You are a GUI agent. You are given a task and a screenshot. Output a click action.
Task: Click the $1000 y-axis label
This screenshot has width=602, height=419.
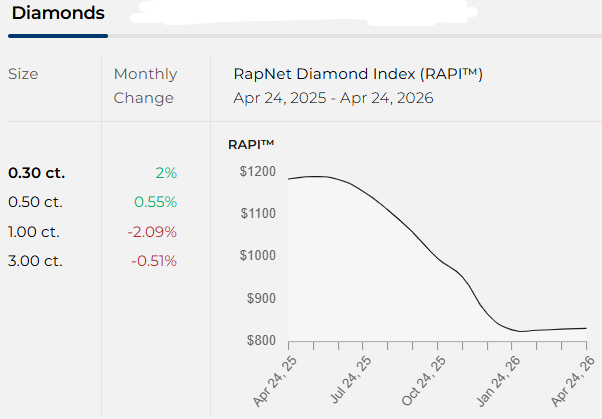point(257,255)
